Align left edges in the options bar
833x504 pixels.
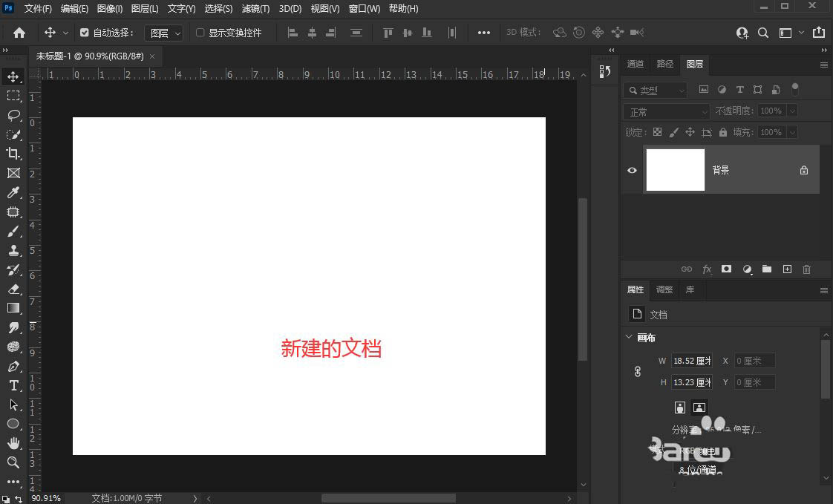(293, 32)
